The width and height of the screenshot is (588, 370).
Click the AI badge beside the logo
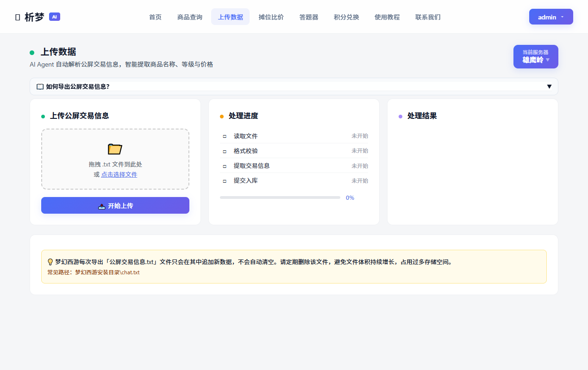(x=55, y=17)
